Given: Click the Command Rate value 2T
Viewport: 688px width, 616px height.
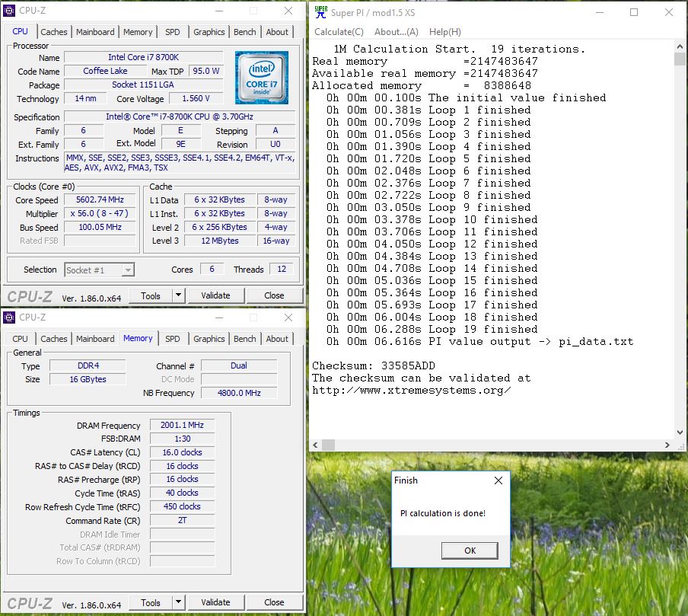Looking at the screenshot, I should point(182,520).
